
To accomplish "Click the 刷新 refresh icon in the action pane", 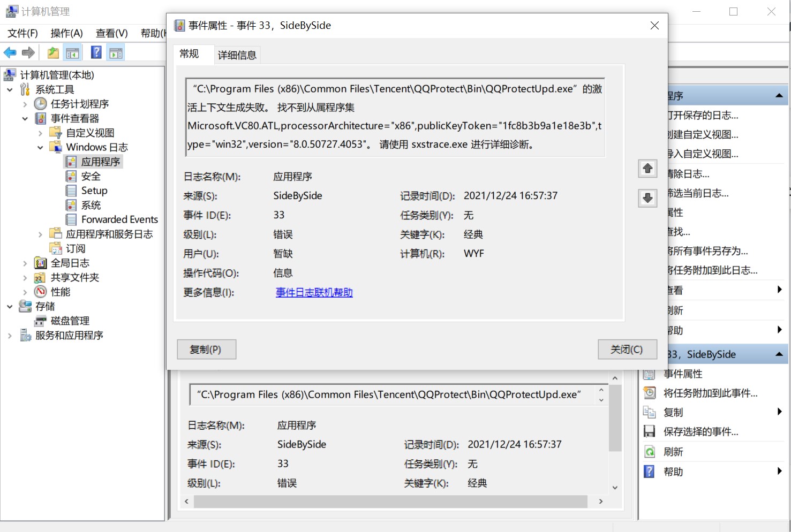I will pyautogui.click(x=650, y=451).
